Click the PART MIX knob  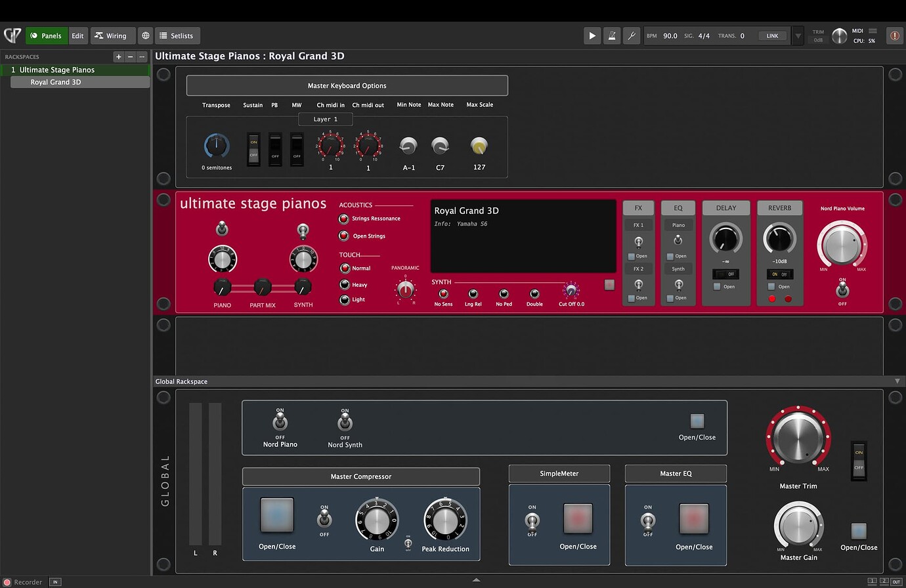click(263, 287)
